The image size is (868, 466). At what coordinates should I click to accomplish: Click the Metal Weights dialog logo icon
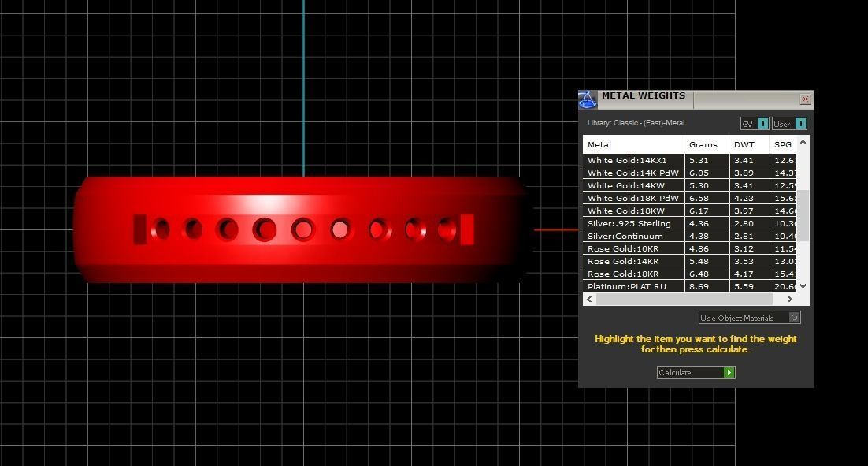pyautogui.click(x=588, y=99)
